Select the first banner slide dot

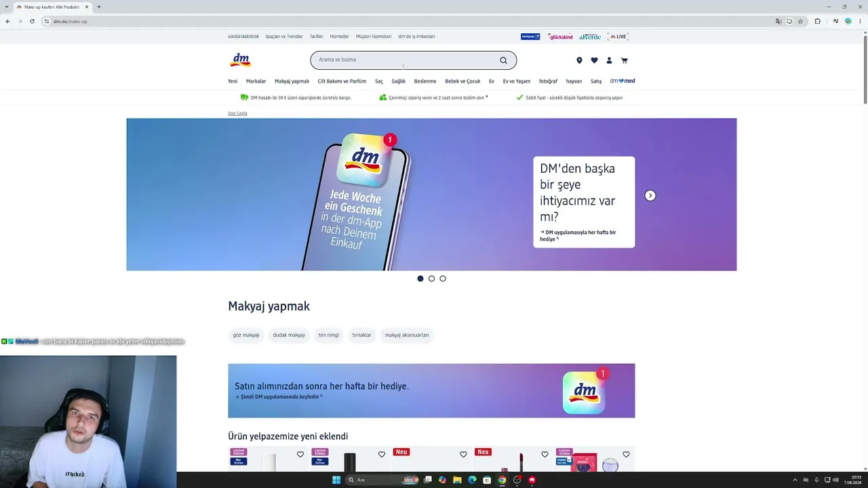point(420,279)
